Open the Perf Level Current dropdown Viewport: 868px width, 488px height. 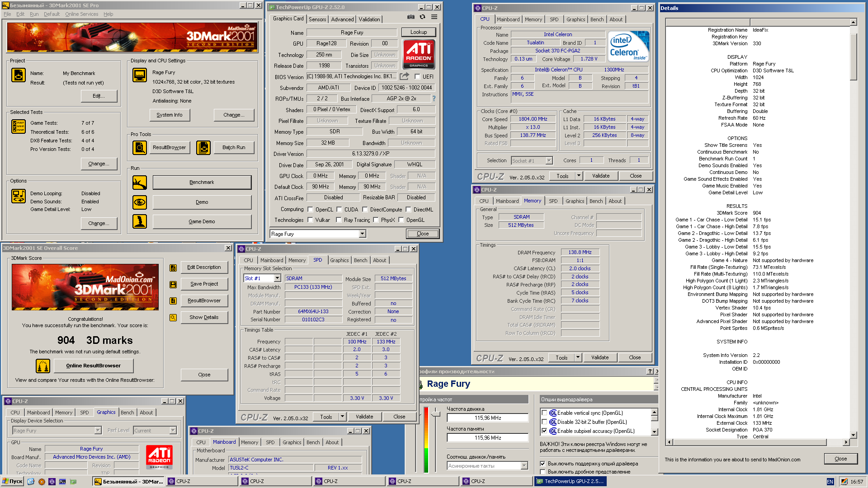(x=173, y=431)
